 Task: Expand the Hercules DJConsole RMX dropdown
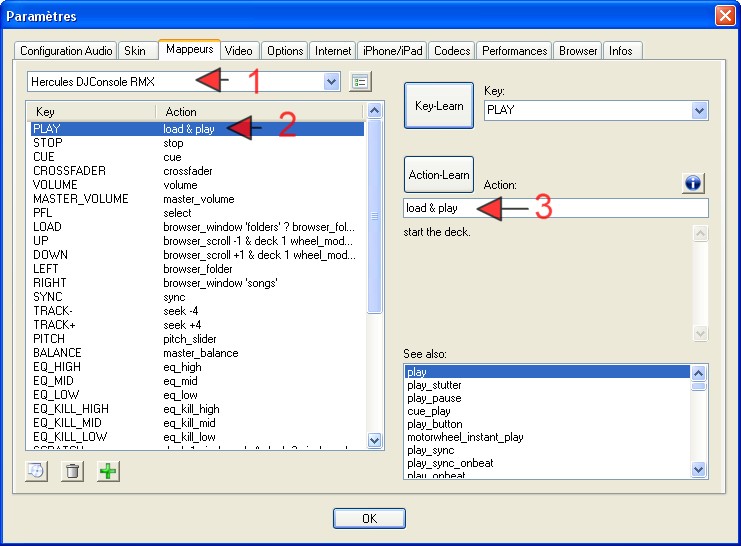click(x=332, y=81)
